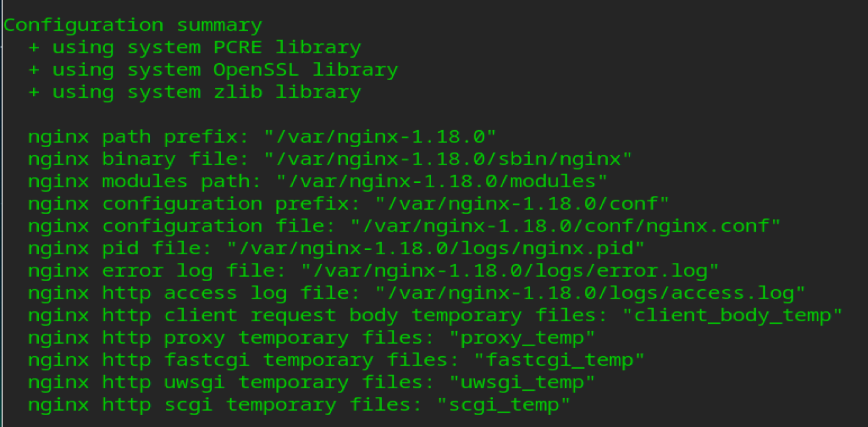Click the nginx path prefix "/var/nginx-1.18.0"

tap(380, 136)
